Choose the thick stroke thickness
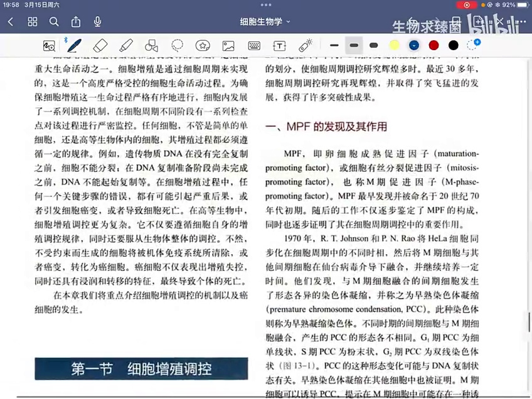The width and height of the screenshot is (532, 399). (373, 45)
